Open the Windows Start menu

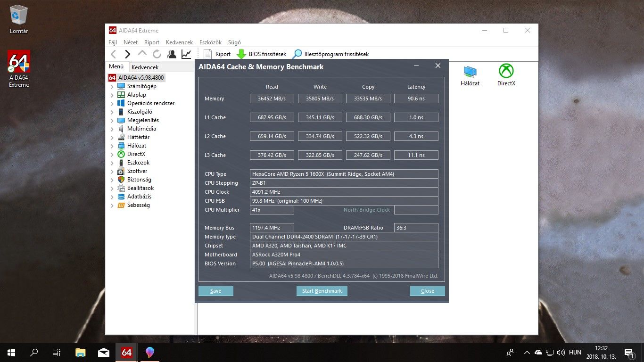11,353
